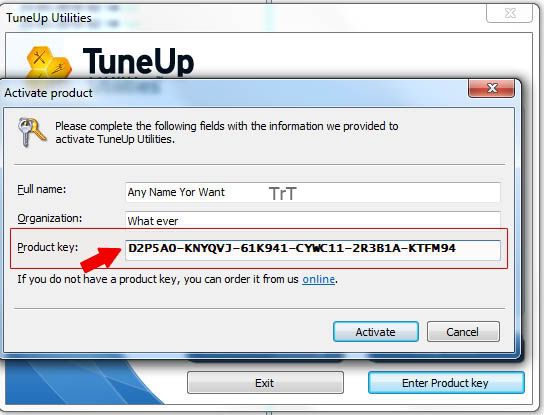Click the TrT watermark text
This screenshot has width=544, height=415.
[283, 194]
